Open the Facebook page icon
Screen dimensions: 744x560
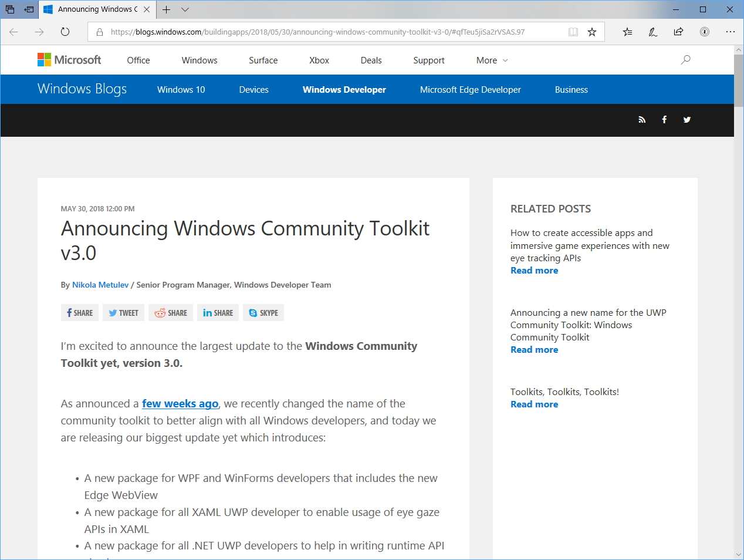click(664, 120)
